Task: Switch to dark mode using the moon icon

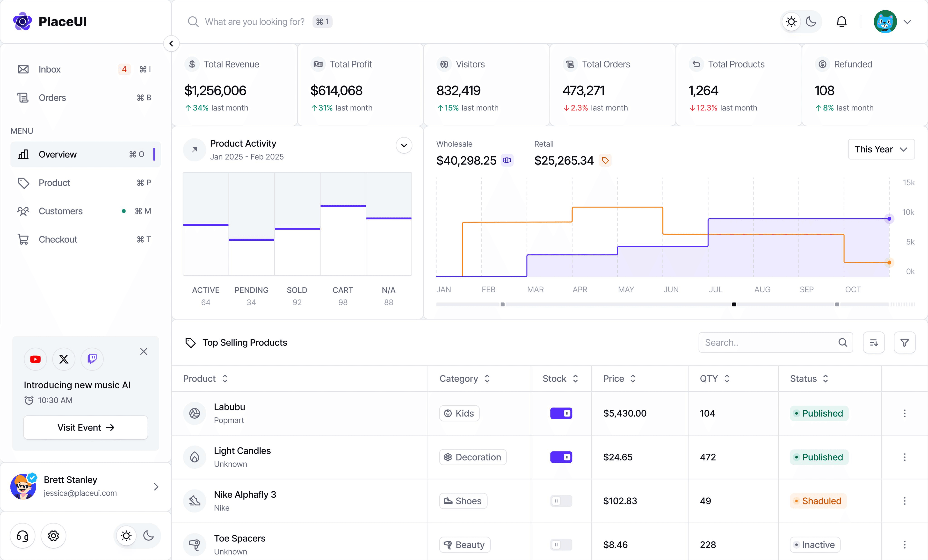Action: (x=811, y=22)
